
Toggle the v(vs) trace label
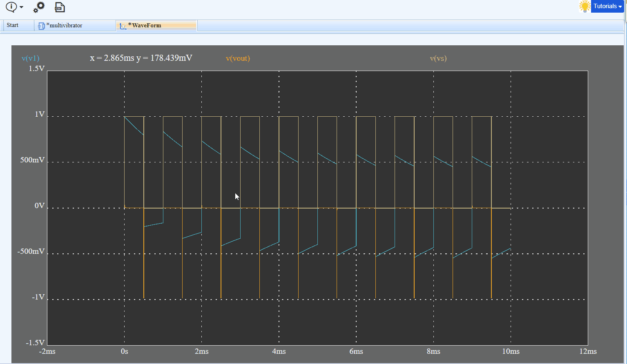(439, 58)
